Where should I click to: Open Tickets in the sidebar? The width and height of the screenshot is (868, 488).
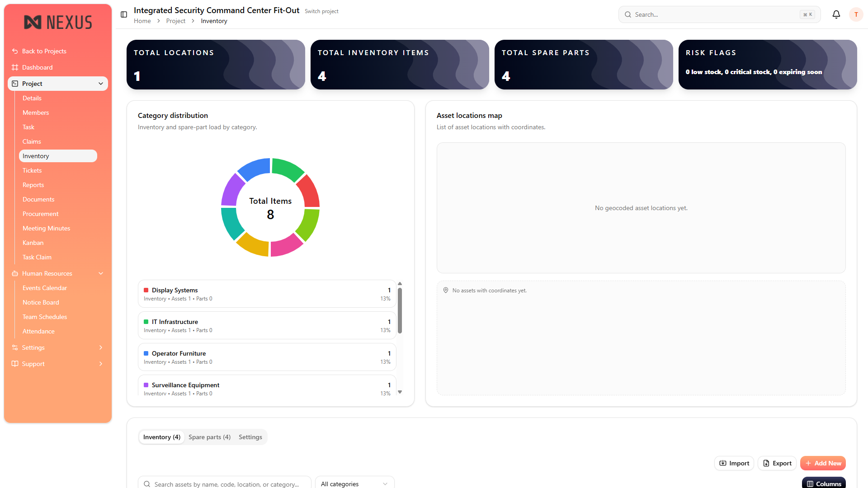32,170
